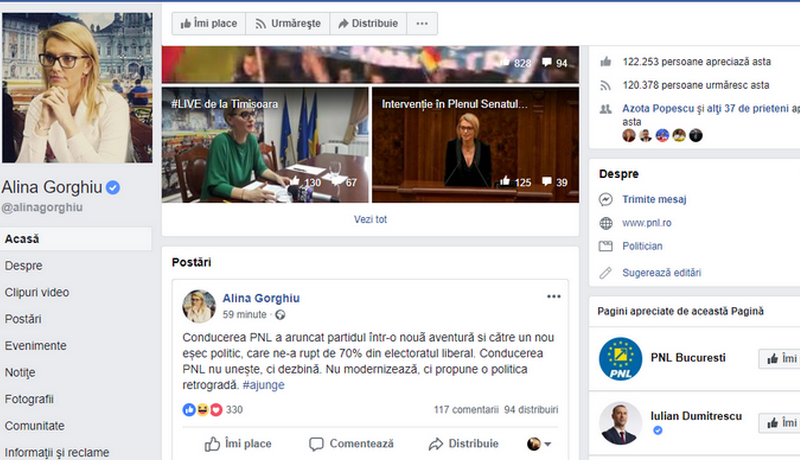The image size is (800, 460).
Task: Open the post options three-dots menu
Action: pos(553,297)
